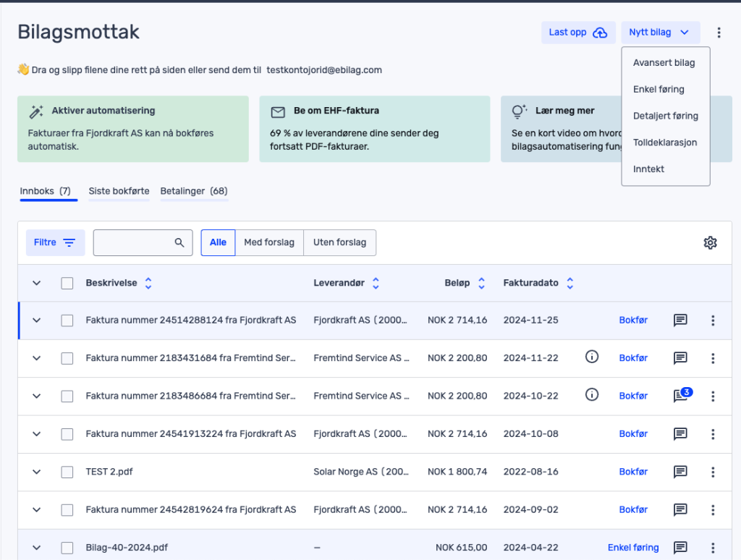Expand row for TEST 2.pdf

(x=36, y=472)
